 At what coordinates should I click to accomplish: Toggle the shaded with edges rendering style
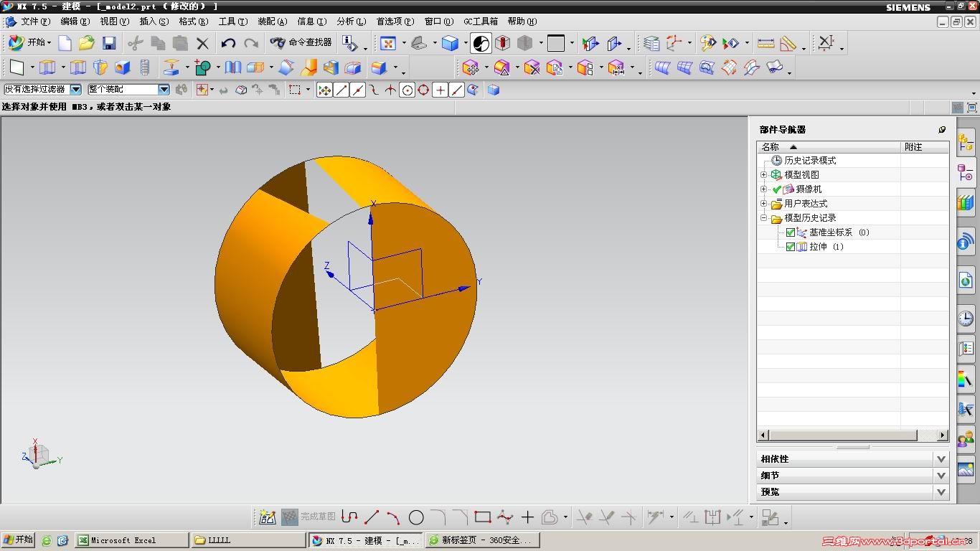(x=450, y=43)
